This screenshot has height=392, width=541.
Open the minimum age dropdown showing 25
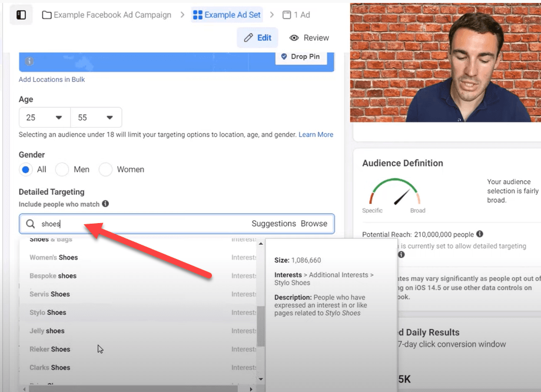click(45, 118)
